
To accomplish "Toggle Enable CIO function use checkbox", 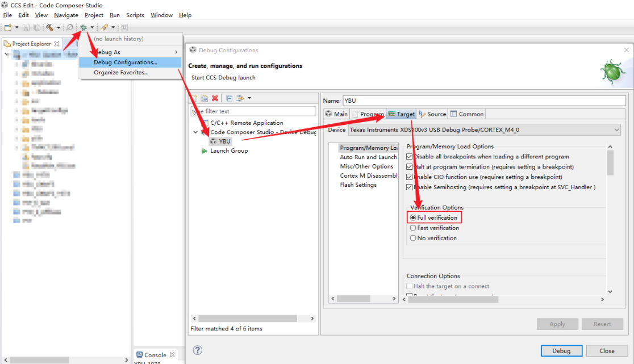I will (409, 177).
